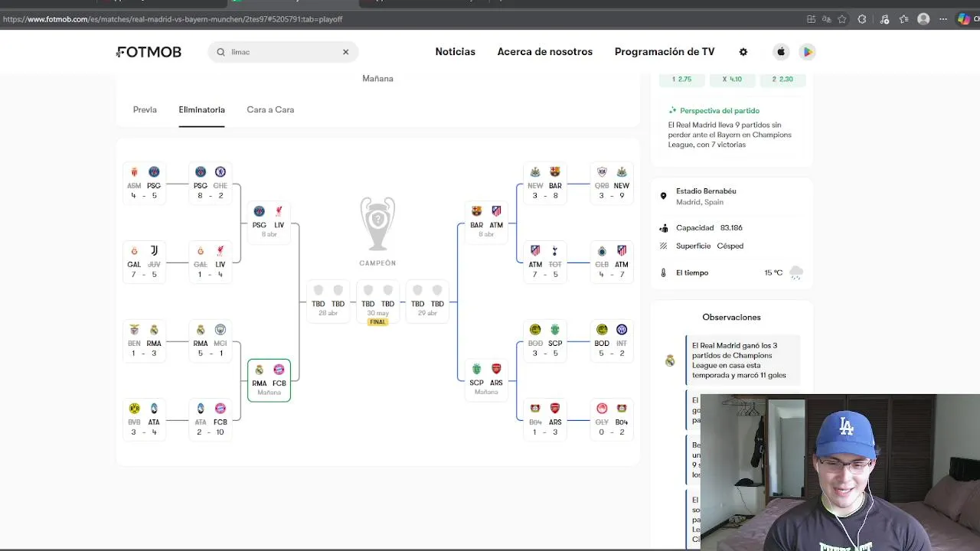This screenshot has height=551, width=980.
Task: Open Acerca de nosotros page
Action: tap(544, 52)
